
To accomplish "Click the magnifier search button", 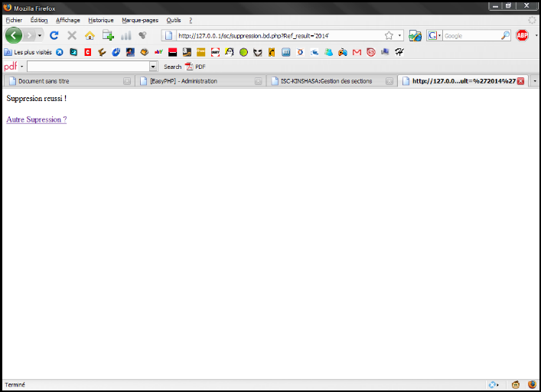I will [x=506, y=35].
